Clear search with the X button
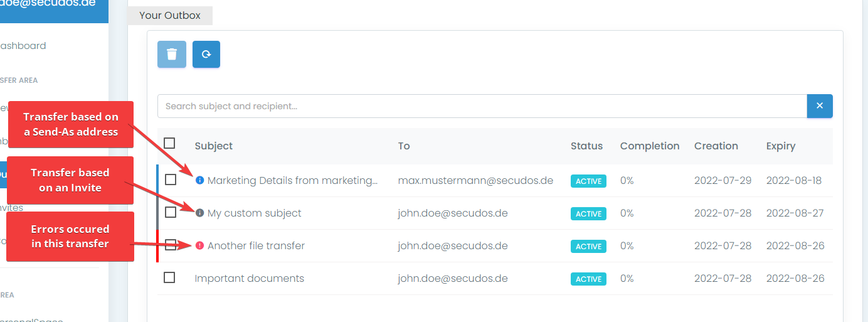The image size is (868, 322). point(820,106)
